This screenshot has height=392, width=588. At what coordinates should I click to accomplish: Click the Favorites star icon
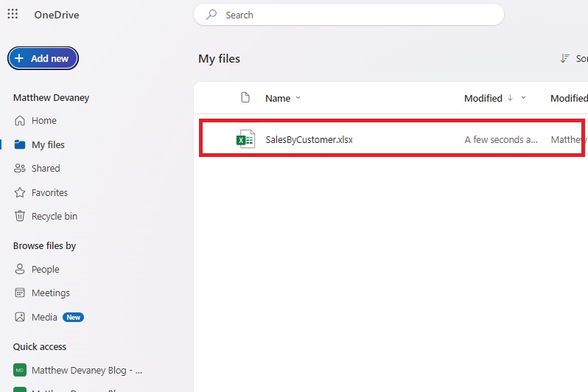pos(20,192)
